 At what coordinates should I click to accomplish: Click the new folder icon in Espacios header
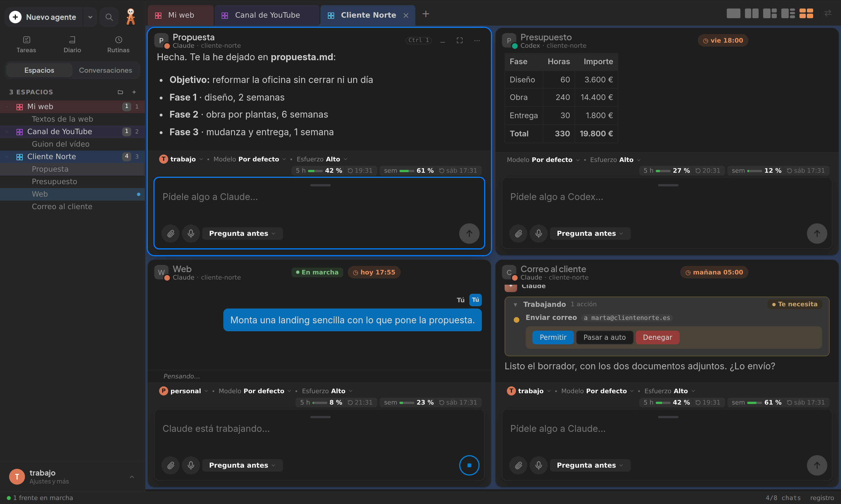[x=120, y=92]
